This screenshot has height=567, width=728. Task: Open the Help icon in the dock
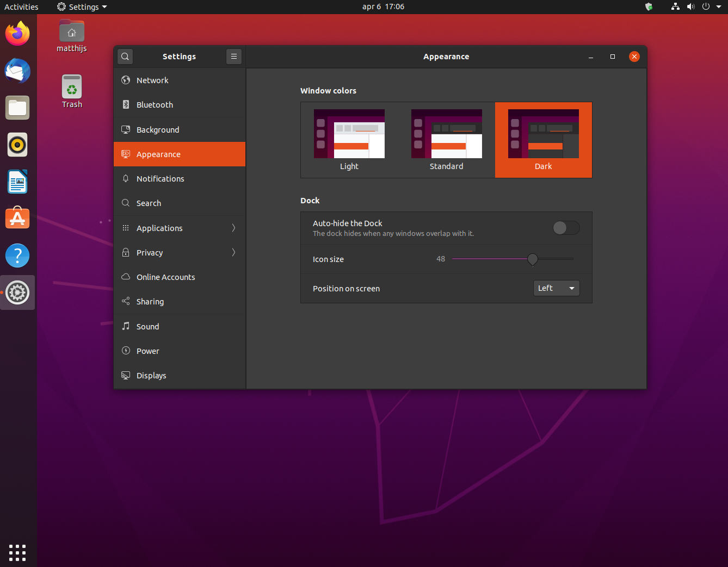point(17,256)
